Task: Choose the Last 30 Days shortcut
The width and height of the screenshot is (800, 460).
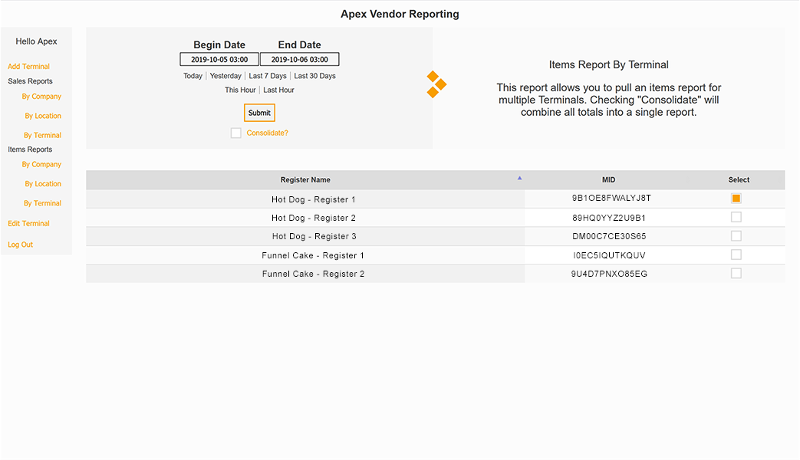Action: 315,76
